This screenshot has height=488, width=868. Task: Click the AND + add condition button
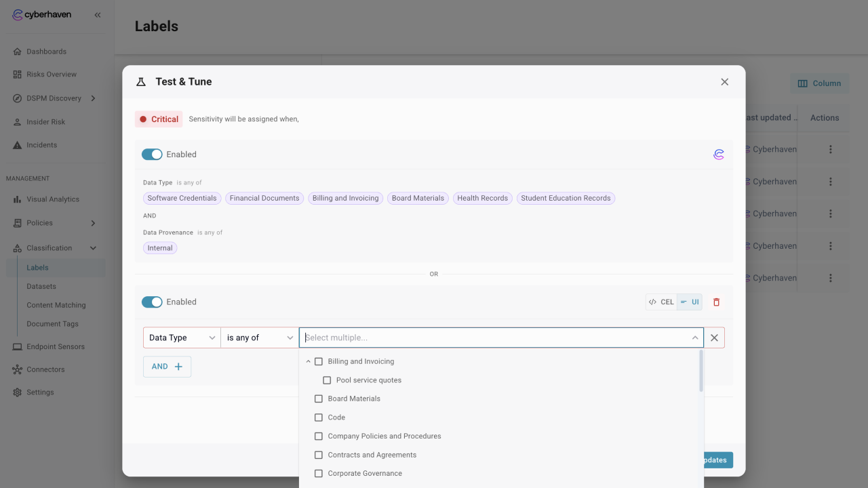(x=167, y=367)
